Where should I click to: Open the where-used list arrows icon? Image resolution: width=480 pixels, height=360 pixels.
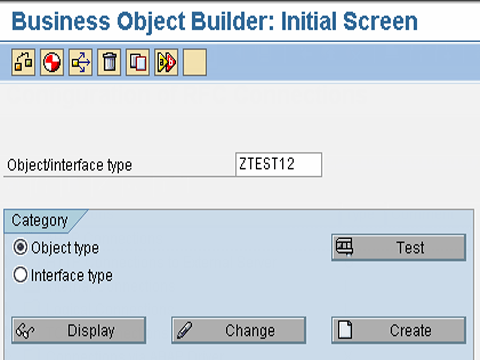[81, 62]
